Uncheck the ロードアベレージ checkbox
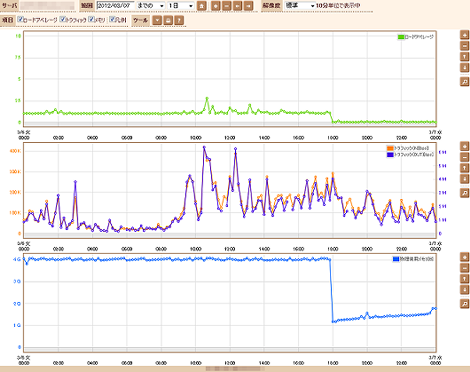 (20, 19)
